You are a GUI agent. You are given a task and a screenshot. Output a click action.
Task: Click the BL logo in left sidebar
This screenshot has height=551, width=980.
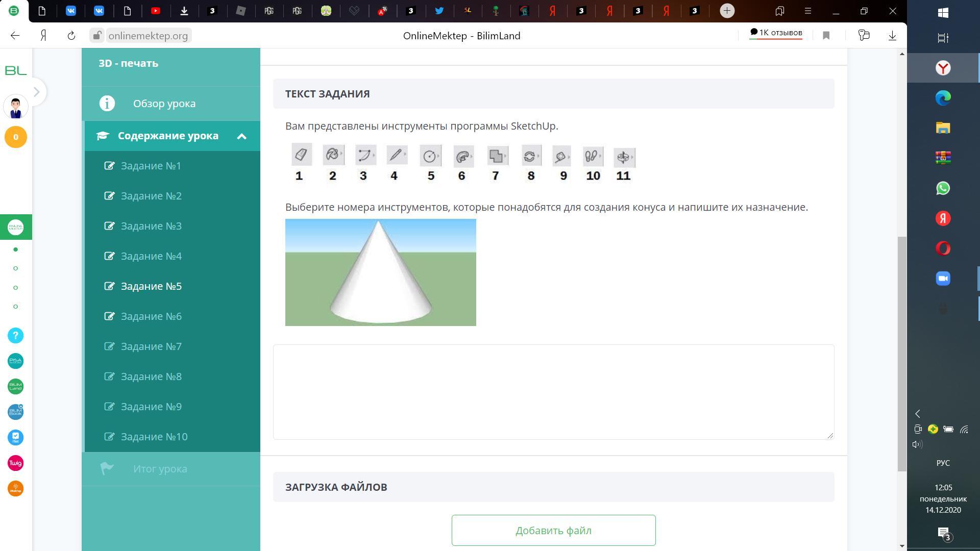(x=15, y=70)
